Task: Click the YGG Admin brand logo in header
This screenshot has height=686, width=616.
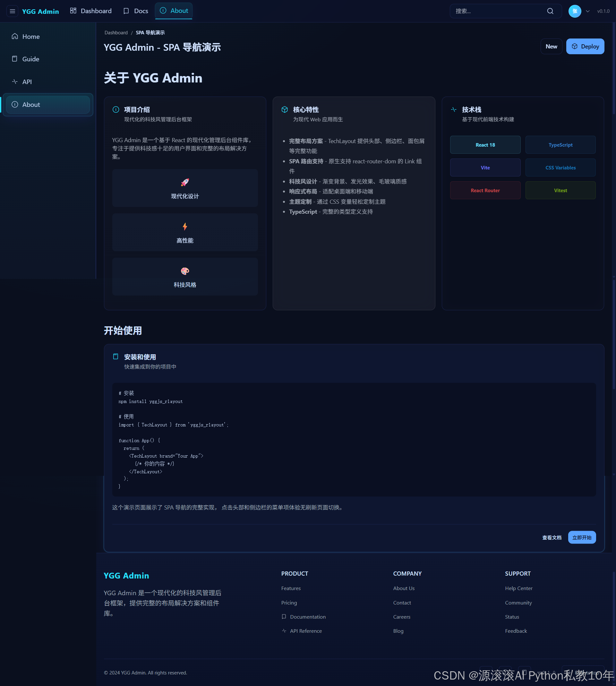Action: tap(40, 11)
